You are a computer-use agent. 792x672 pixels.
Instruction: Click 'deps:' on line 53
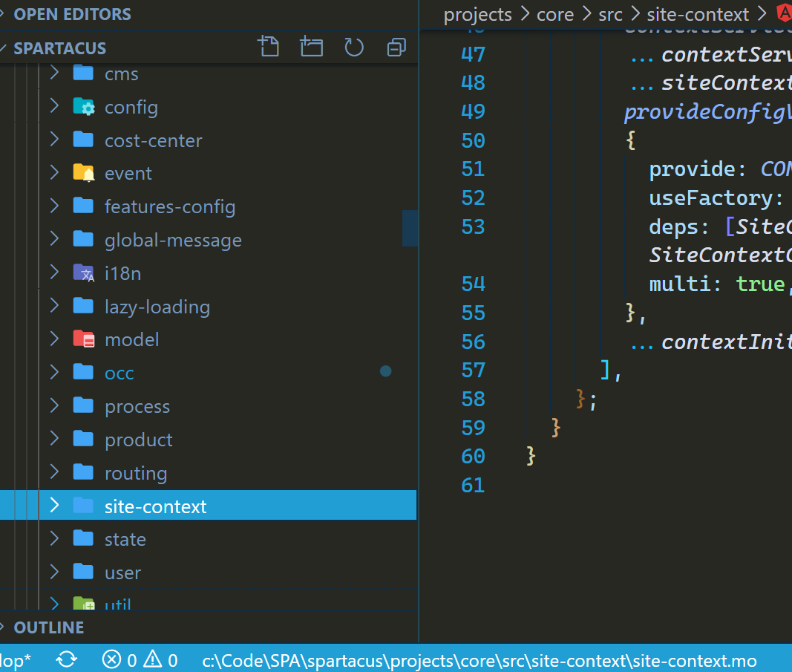point(679,227)
